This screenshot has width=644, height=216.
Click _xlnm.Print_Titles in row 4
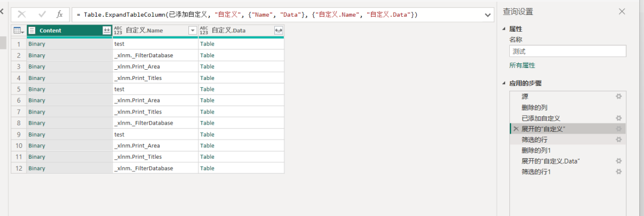(x=155, y=78)
